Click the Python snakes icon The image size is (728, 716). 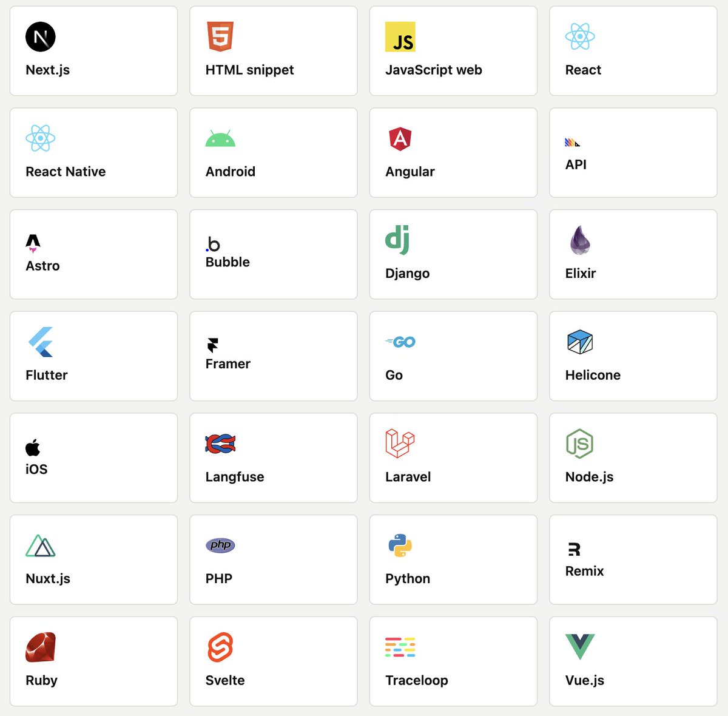pyautogui.click(x=400, y=545)
